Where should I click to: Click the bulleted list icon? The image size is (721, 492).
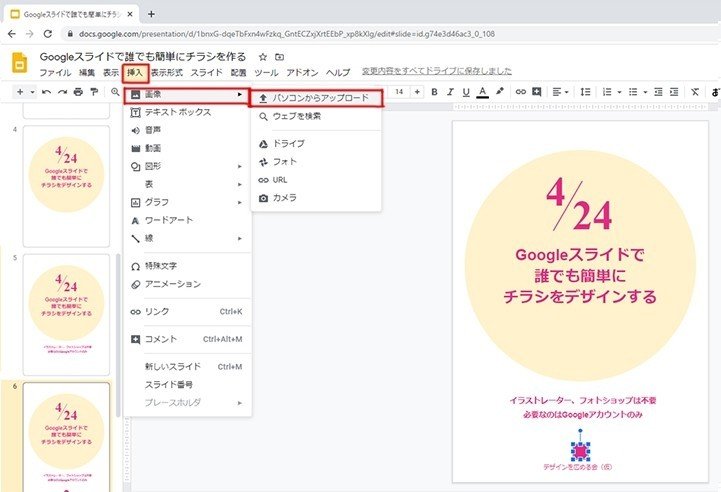pos(633,92)
